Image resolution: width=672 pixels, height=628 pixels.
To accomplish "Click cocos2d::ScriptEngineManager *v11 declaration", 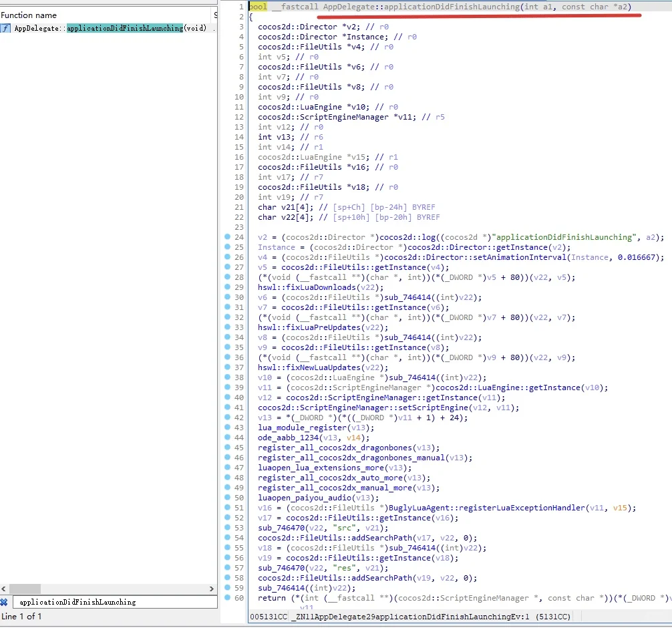I will (x=337, y=117).
